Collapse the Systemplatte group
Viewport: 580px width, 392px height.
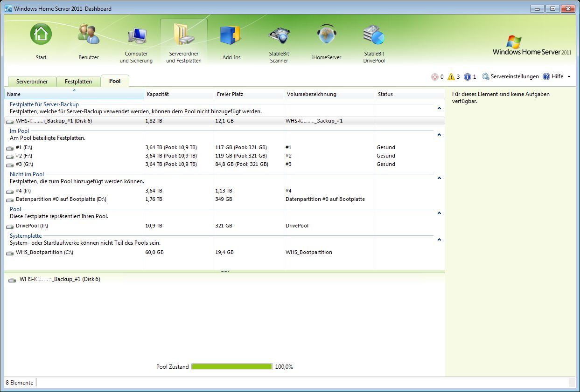tap(439, 240)
